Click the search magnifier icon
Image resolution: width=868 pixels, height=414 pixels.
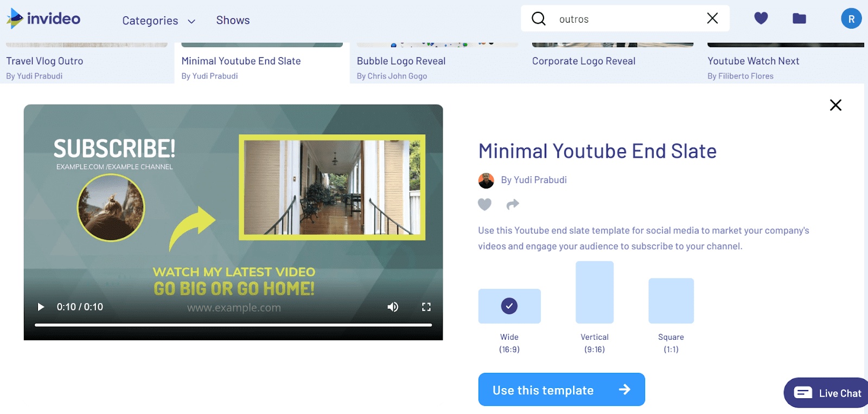(x=538, y=19)
